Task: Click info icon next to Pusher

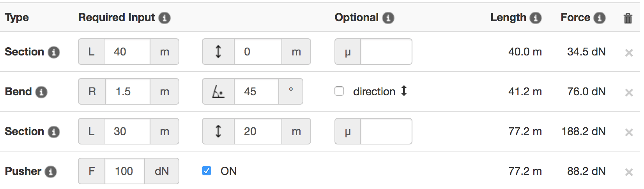Action: click(x=51, y=172)
